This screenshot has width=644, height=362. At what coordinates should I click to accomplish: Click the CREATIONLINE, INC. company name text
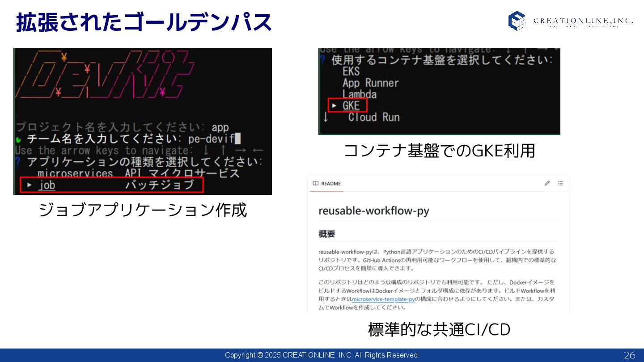tap(583, 21)
